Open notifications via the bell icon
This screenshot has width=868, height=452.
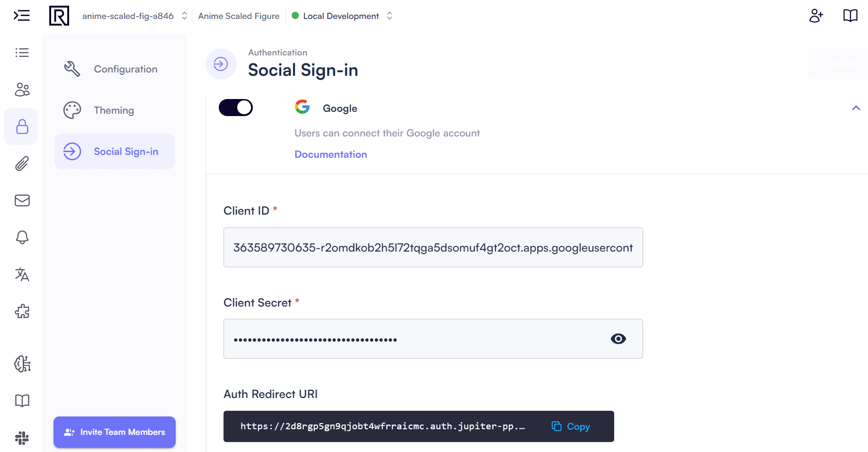point(22,237)
